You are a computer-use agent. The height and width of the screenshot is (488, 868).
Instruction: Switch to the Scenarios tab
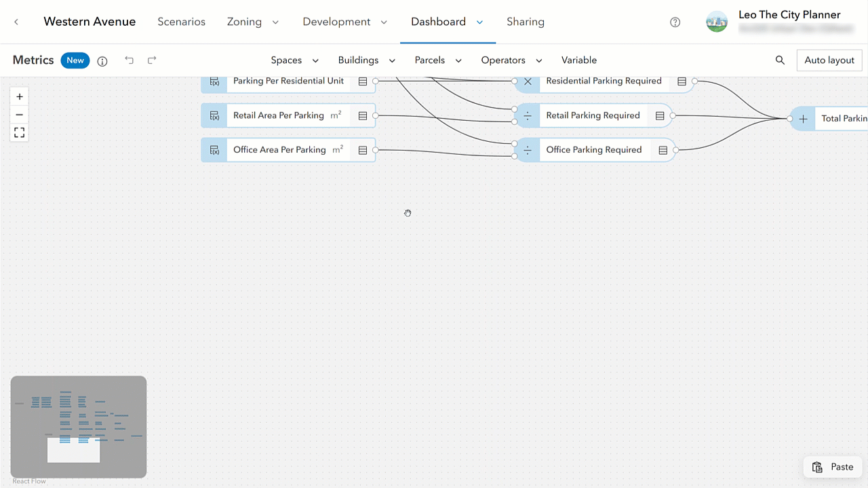tap(181, 22)
